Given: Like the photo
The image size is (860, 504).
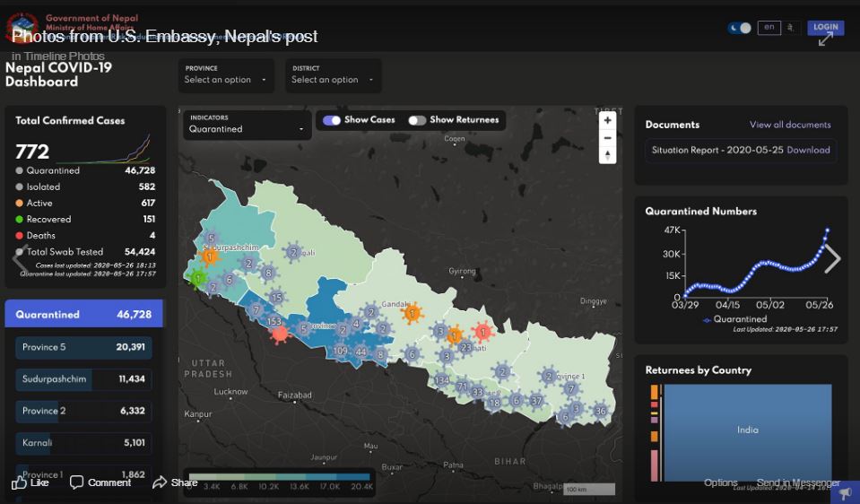Looking at the screenshot, I should [30, 482].
